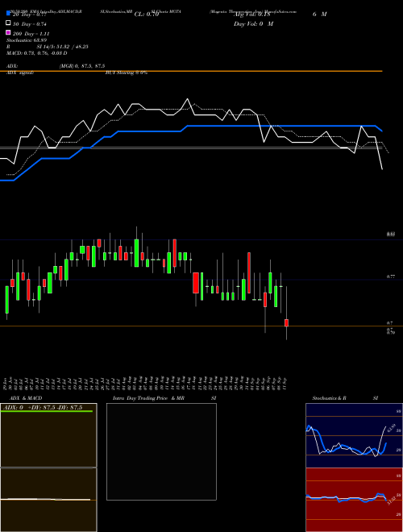Select the '200 Day = 1.11' legend text

click(x=31, y=34)
